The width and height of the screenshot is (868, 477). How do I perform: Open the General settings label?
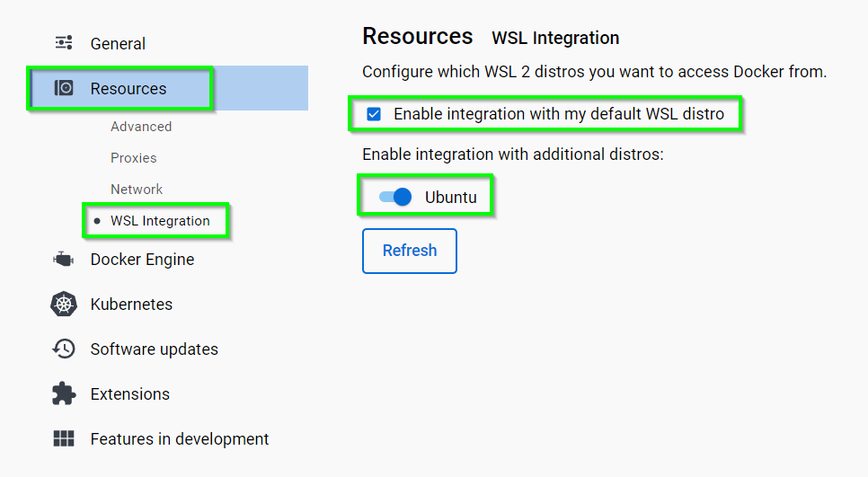pos(118,43)
